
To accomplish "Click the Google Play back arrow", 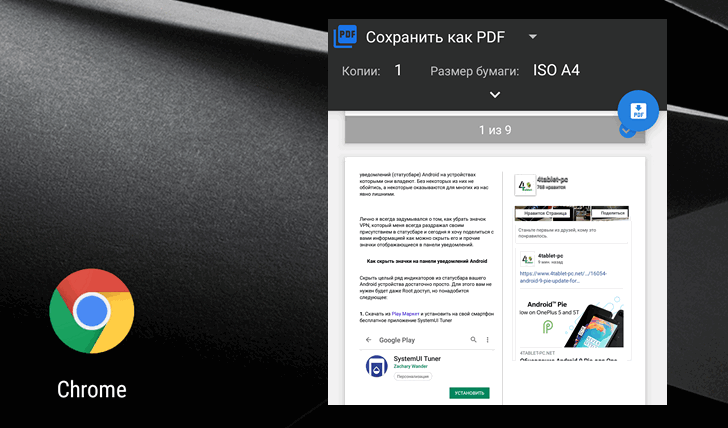I will coord(368,340).
